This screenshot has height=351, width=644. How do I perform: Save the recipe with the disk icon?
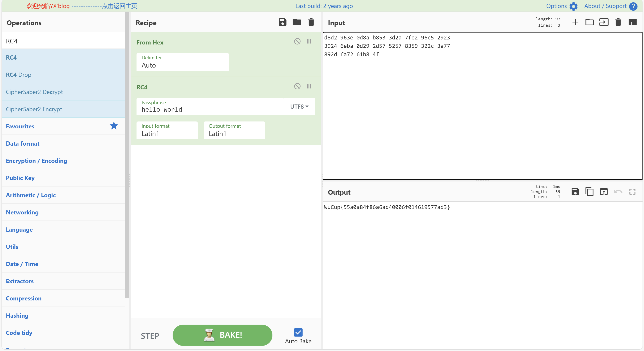point(282,22)
